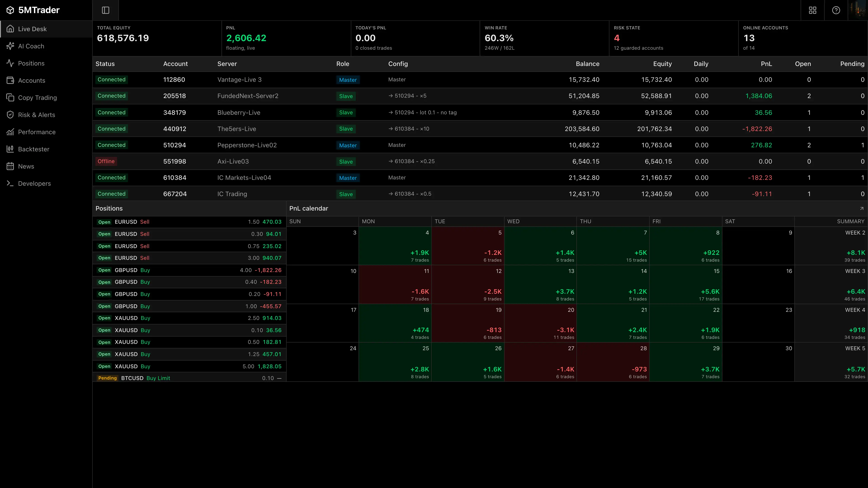Open Backtester candlestick icon
Viewport: 868px width, 488px height.
click(10, 149)
